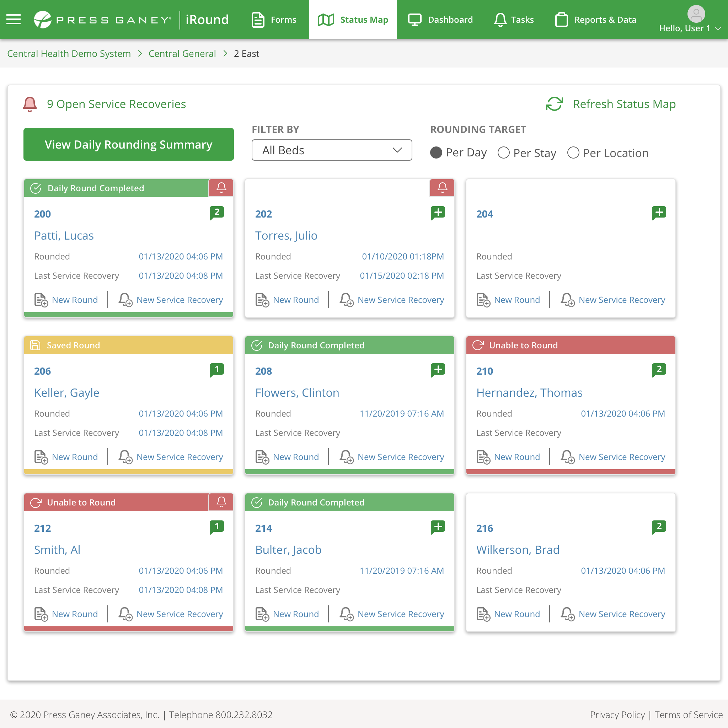Open patient Keller, Gayle
728x728 pixels.
tap(67, 393)
